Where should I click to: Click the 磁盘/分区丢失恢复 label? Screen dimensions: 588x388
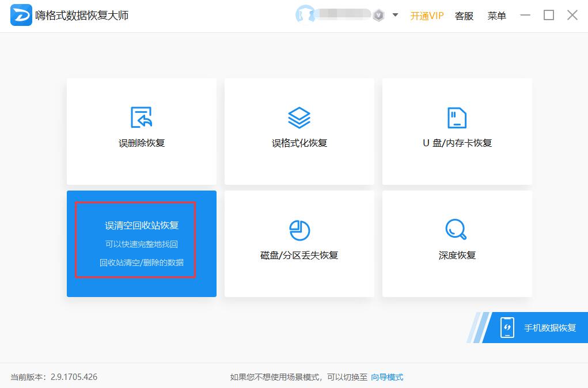[299, 255]
